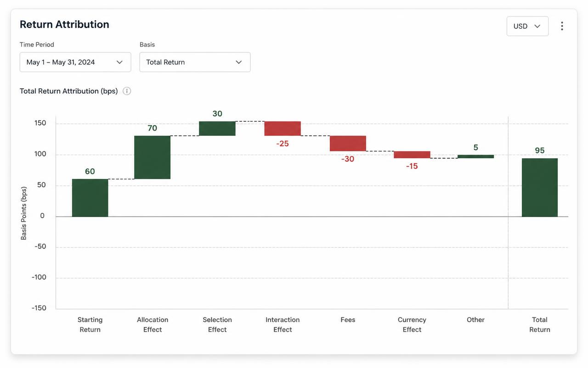The height and width of the screenshot is (368, 588).
Task: Click the 70 value label
Action: [x=153, y=128]
